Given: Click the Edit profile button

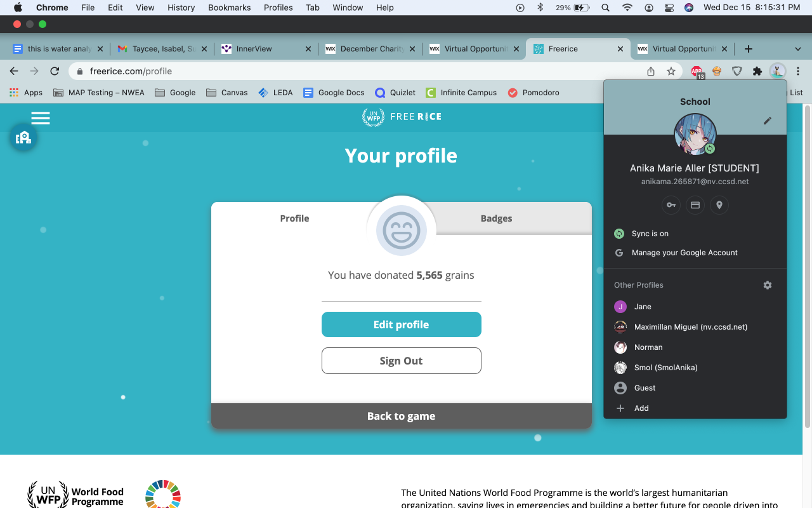Looking at the screenshot, I should (x=402, y=324).
